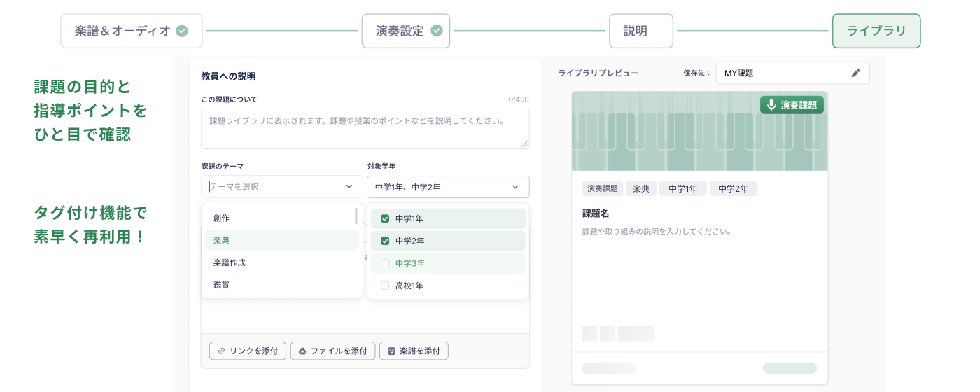Click the リンクを添付 button
Viewport: 980px width, 392px height.
tap(248, 351)
